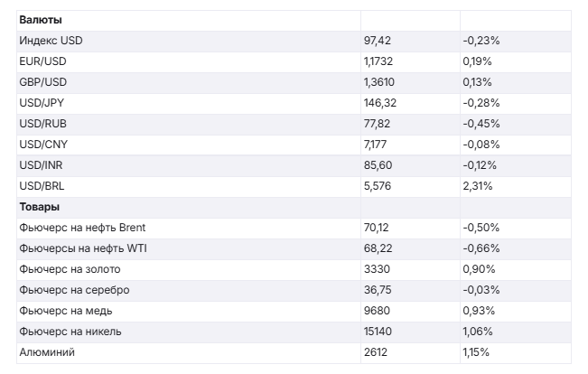The width and height of the screenshot is (588, 374).
Task: Select the Фьючерс на никель label
Action: tap(70, 332)
